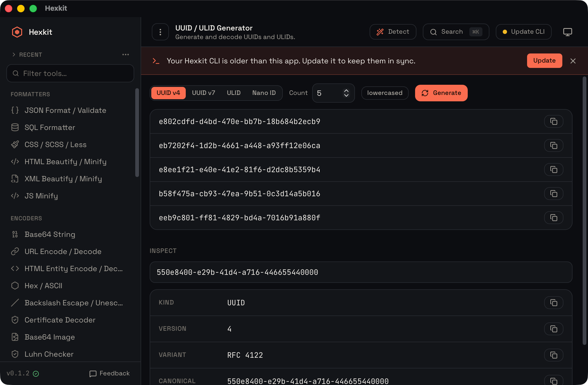Copy the VERSION value 4
Screen dimensions: 588x385
tap(554, 329)
